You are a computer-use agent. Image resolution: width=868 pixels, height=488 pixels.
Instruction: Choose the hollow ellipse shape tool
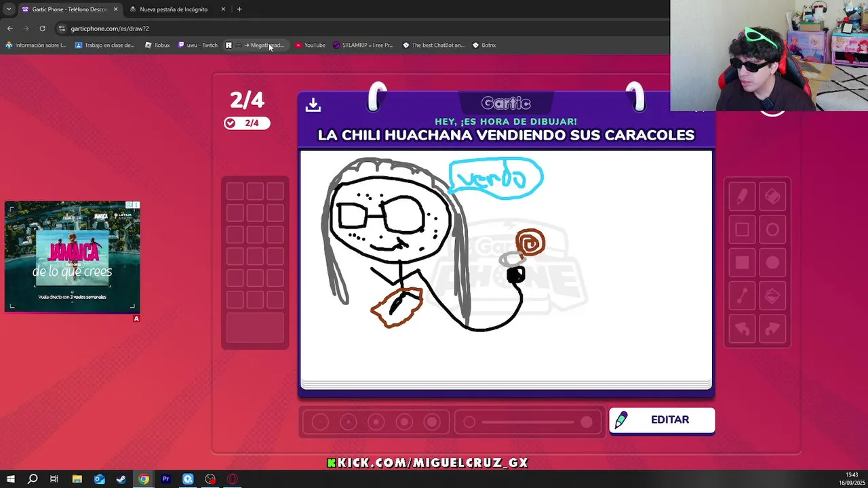[772, 230]
